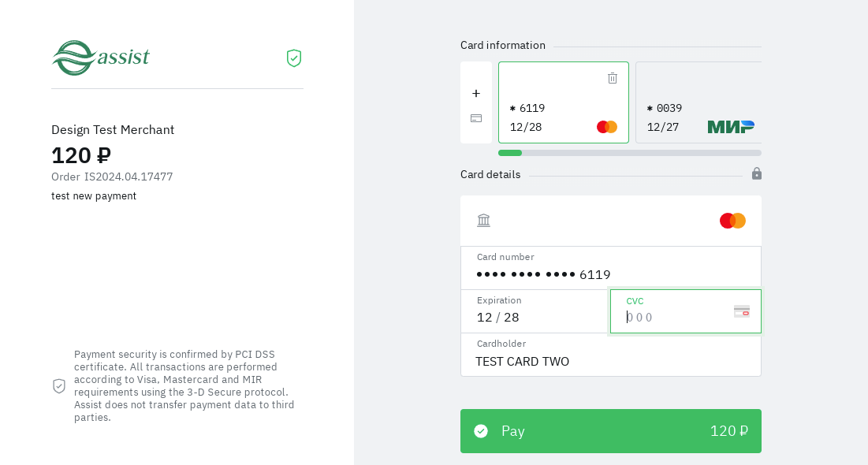This screenshot has width=868, height=465.
Task: Click the Card number field
Action: [611, 273]
